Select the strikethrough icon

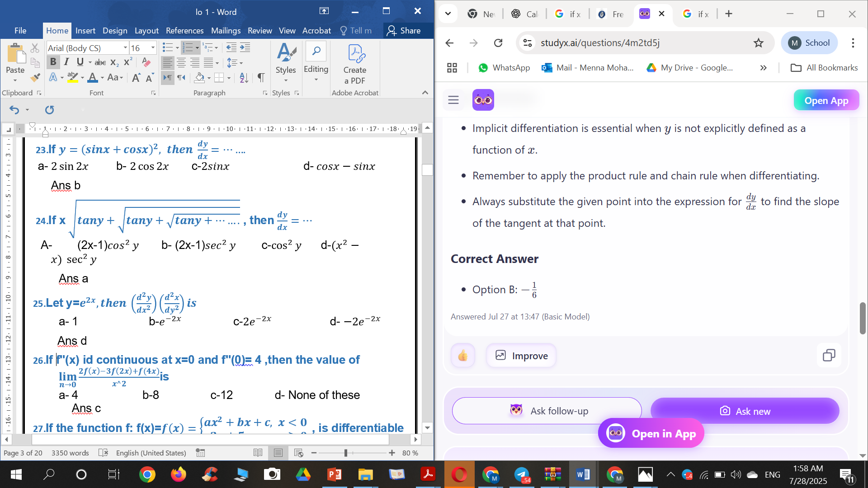pyautogui.click(x=100, y=62)
